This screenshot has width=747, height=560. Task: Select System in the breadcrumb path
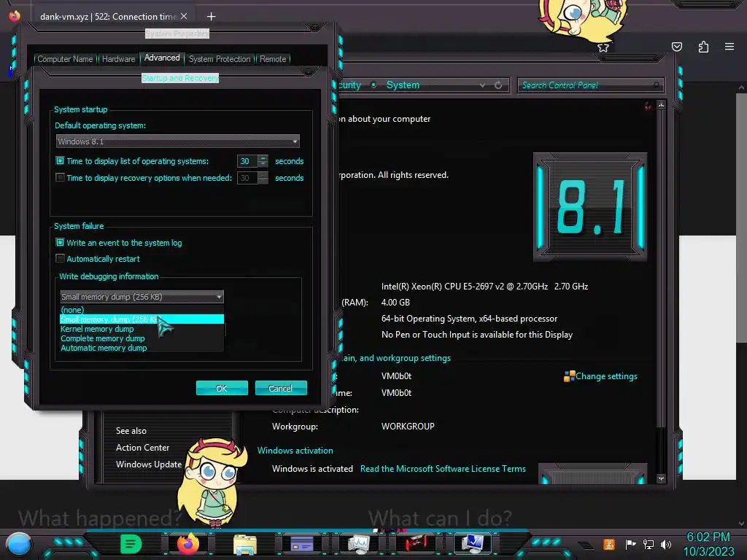(x=403, y=85)
